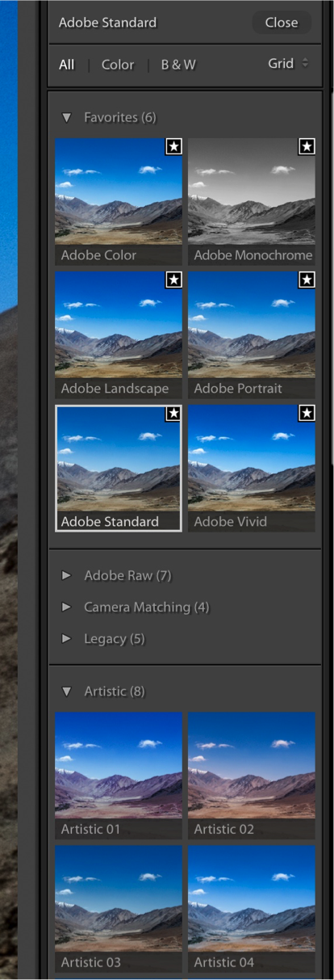This screenshot has width=334, height=980.
Task: Filter profiles by B & W
Action: [x=178, y=65]
